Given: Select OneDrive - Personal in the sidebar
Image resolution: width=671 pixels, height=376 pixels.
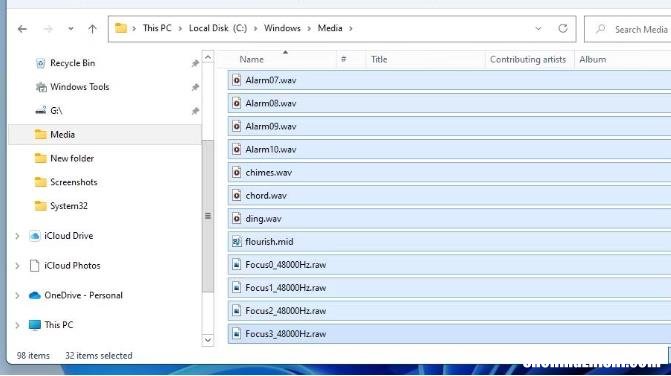Looking at the screenshot, I should point(83,295).
